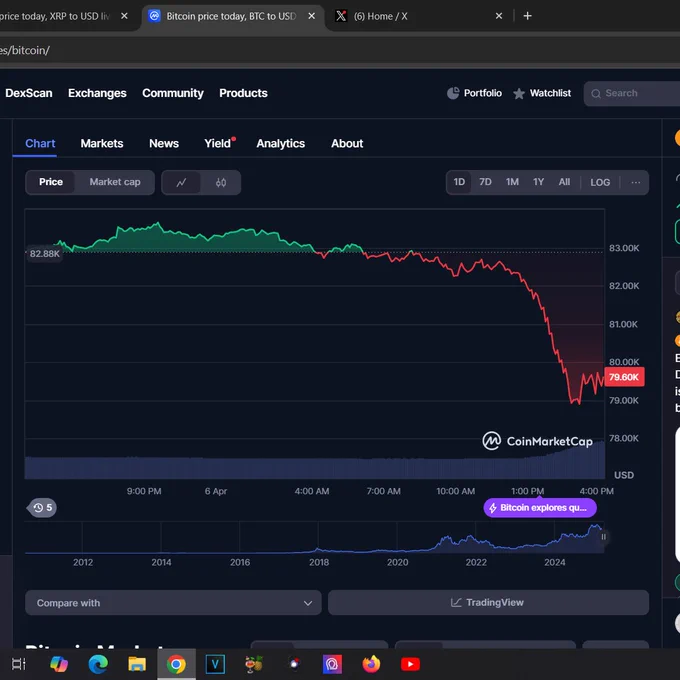Click the Watchlist star icon

point(519,94)
